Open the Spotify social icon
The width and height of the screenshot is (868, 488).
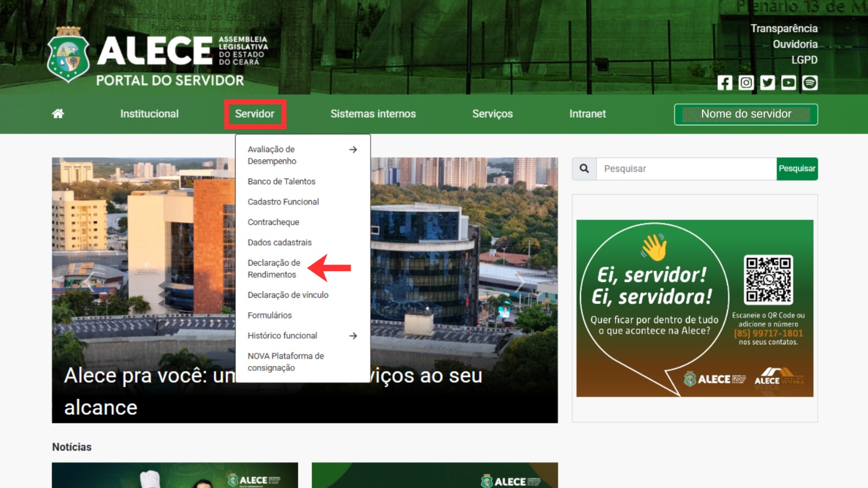(809, 82)
